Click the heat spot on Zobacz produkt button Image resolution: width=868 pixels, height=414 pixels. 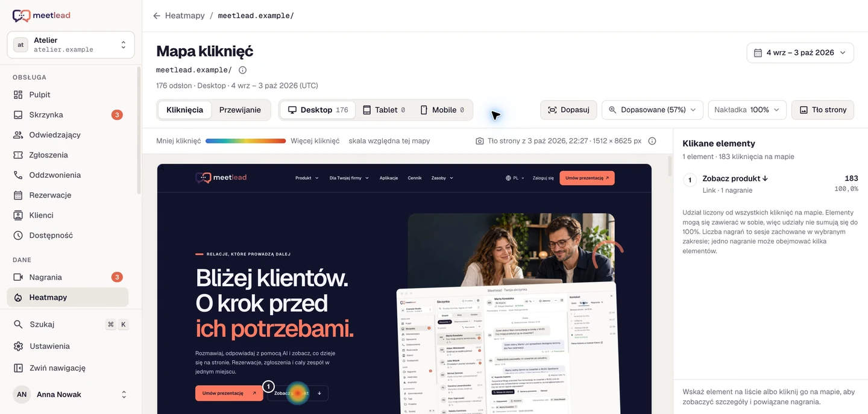297,393
